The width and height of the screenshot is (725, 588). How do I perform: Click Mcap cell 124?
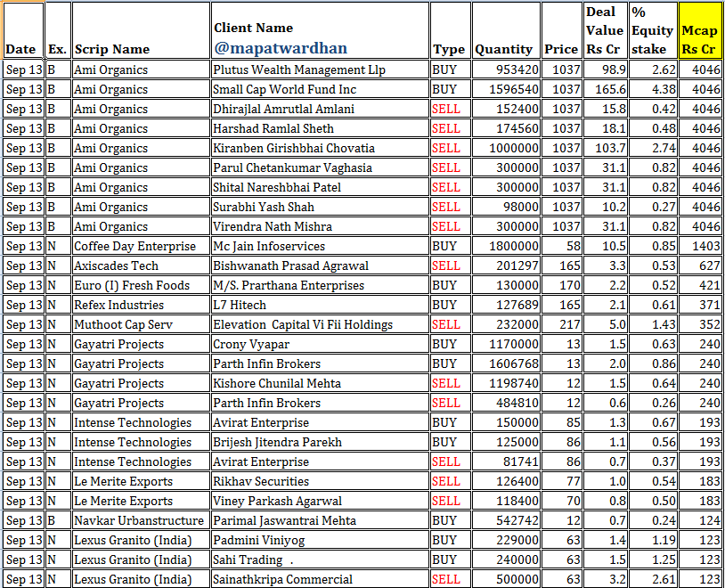click(700, 520)
